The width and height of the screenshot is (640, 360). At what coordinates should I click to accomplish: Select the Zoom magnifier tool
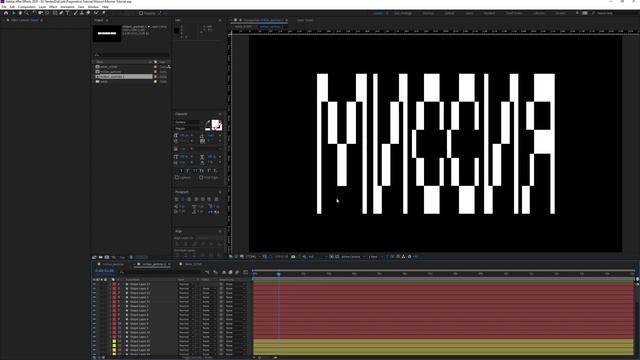pyautogui.click(x=27, y=13)
